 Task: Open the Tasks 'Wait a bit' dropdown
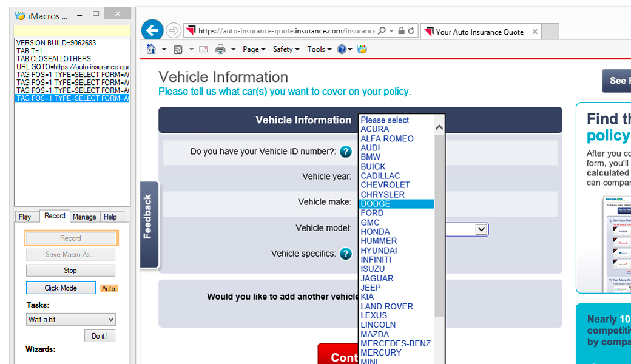71,319
